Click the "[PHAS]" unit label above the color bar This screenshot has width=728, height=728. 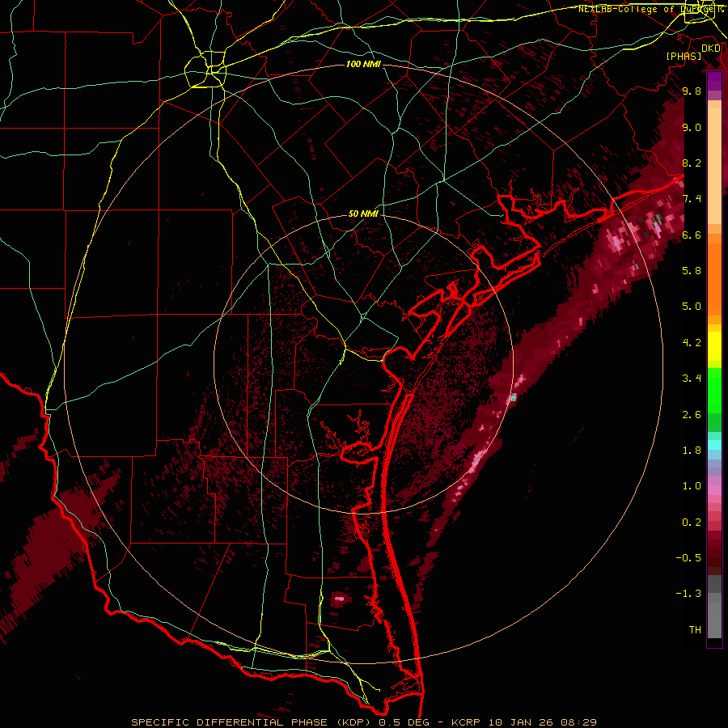(684, 56)
